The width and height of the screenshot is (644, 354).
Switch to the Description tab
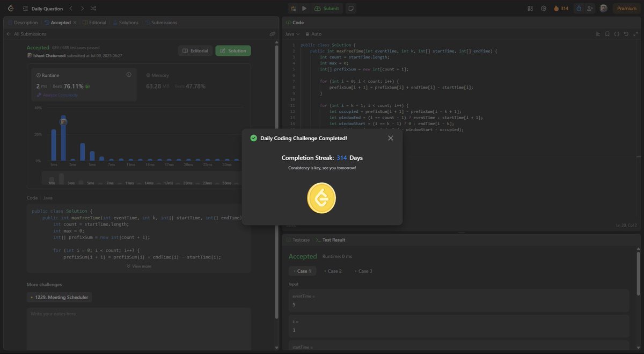pos(23,23)
